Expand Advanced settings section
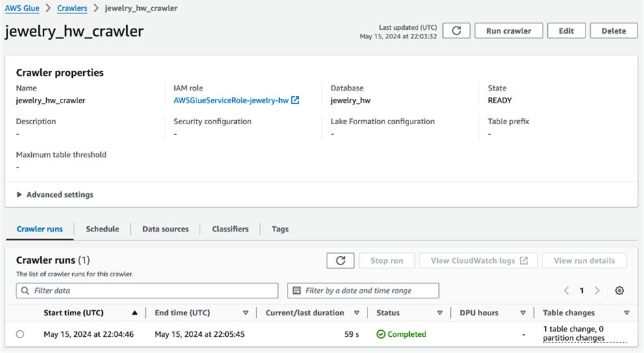 pyautogui.click(x=55, y=194)
